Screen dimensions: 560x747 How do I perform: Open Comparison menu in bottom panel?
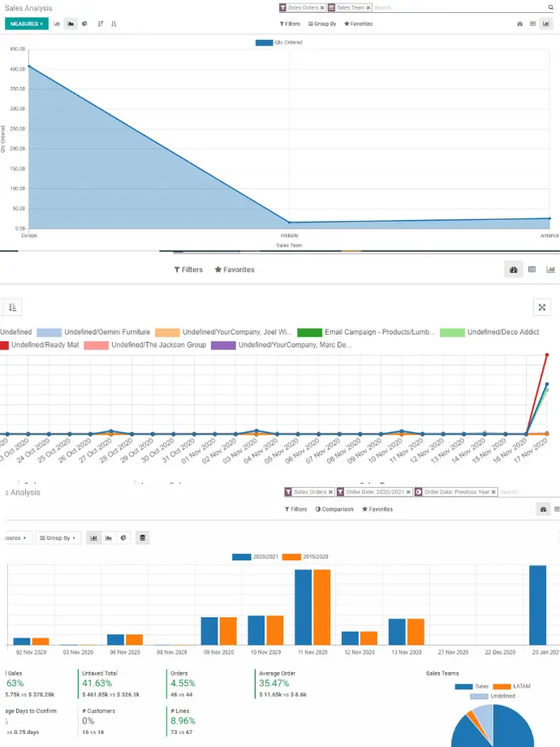(x=334, y=509)
